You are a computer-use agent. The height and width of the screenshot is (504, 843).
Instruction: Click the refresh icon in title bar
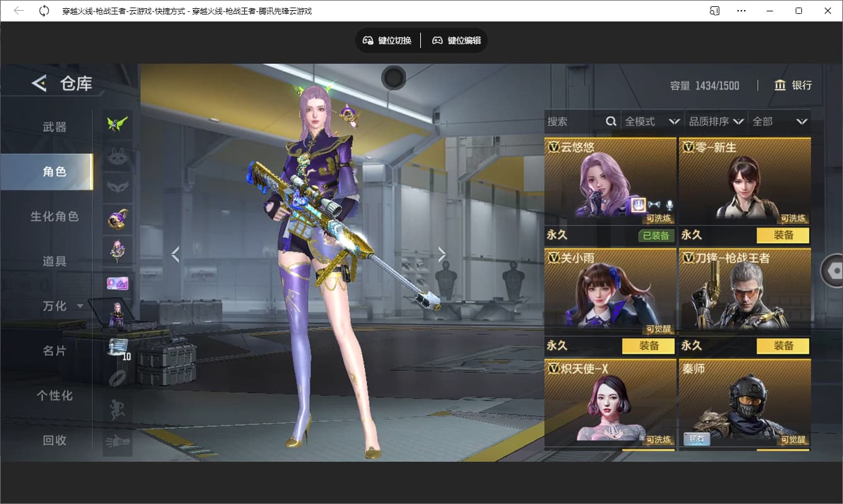(44, 11)
